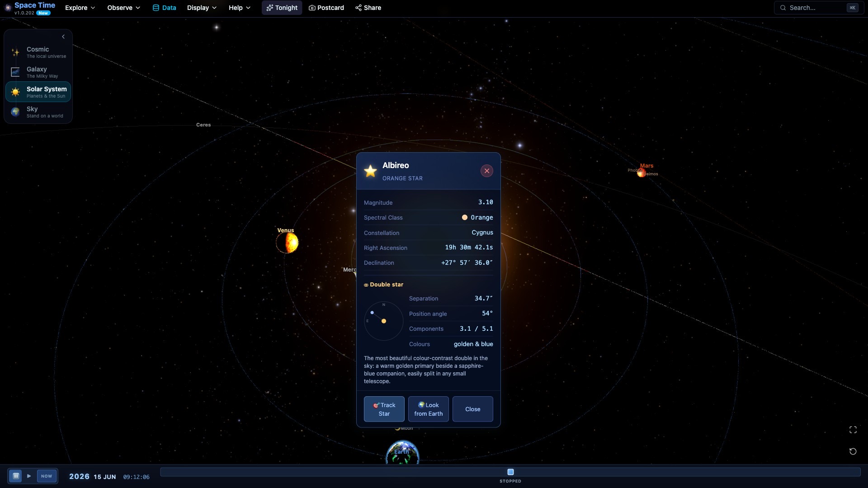
Task: Click the NOW button to reset time
Action: pos(47,476)
